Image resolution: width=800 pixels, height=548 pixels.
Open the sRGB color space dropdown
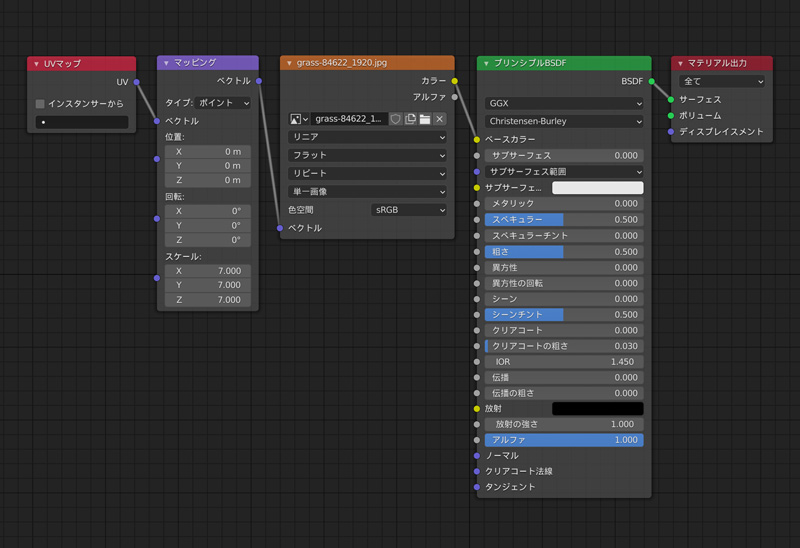coord(408,210)
